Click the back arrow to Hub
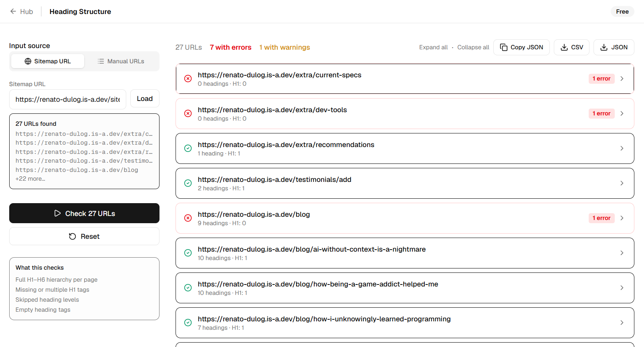Image resolution: width=644 pixels, height=347 pixels. pyautogui.click(x=13, y=12)
